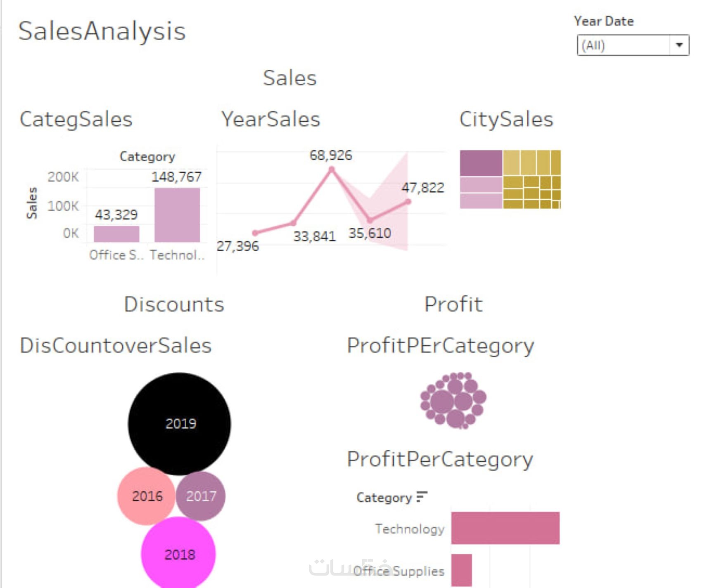The image size is (702, 588).
Task: Click the line point labeled 27,396
Action: tap(255, 233)
